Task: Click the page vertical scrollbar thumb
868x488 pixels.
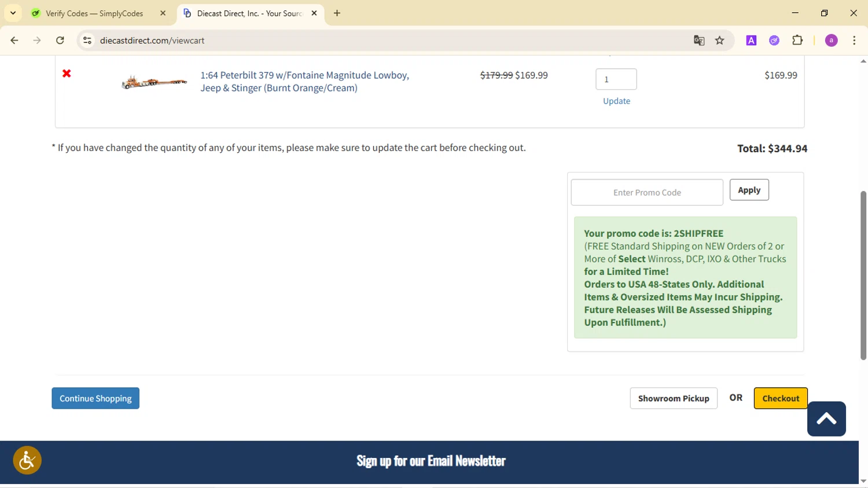Action: (863, 276)
